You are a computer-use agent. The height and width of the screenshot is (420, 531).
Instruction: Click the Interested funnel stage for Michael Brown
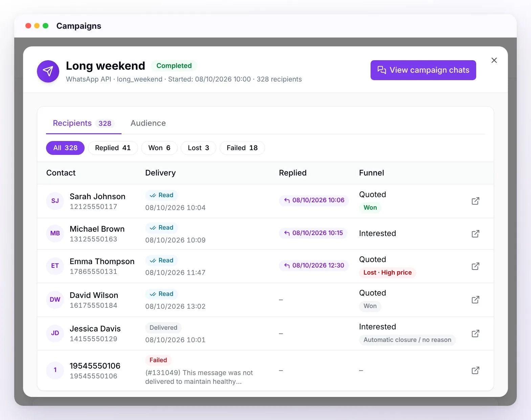377,233
